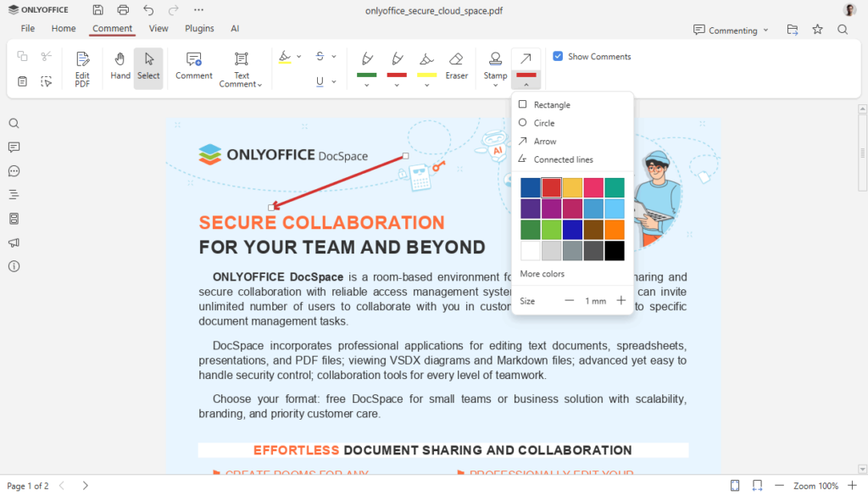Viewport: 868px width, 496px height.
Task: Insert a new Comment
Action: coord(193,68)
